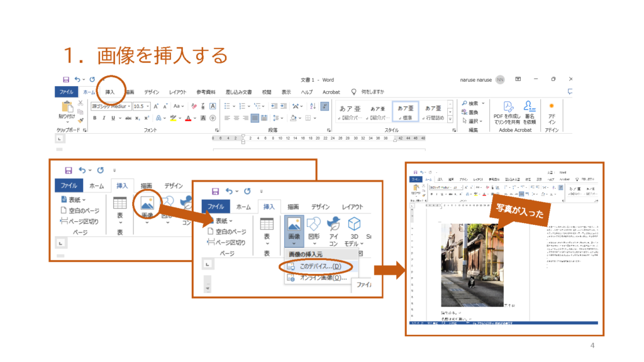
Task: Click オンライン画像(O)... menu entry
Action: (x=322, y=278)
